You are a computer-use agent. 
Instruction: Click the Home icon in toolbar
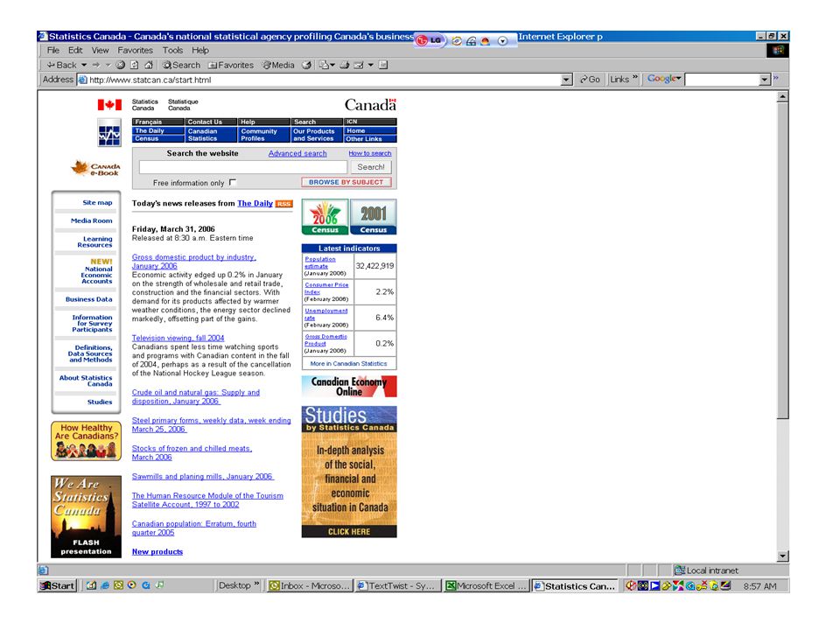click(x=149, y=65)
